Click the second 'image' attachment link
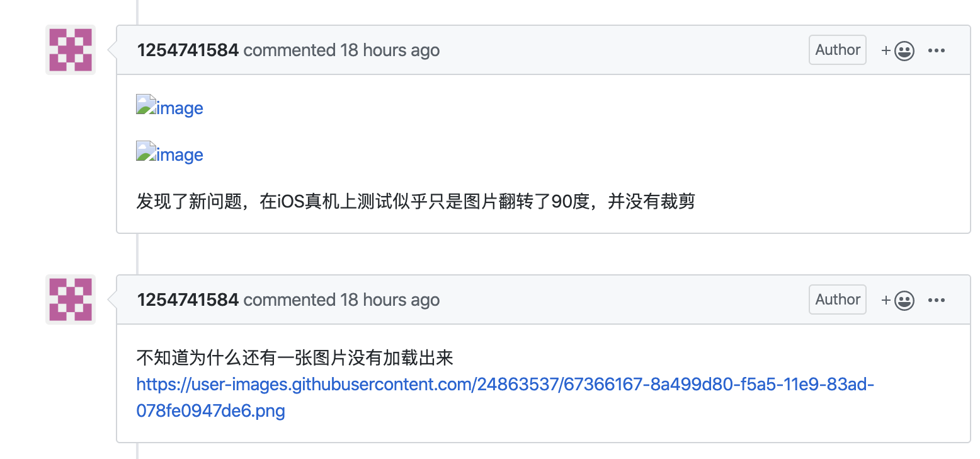Viewport: 980px width, 459px height. point(179,154)
